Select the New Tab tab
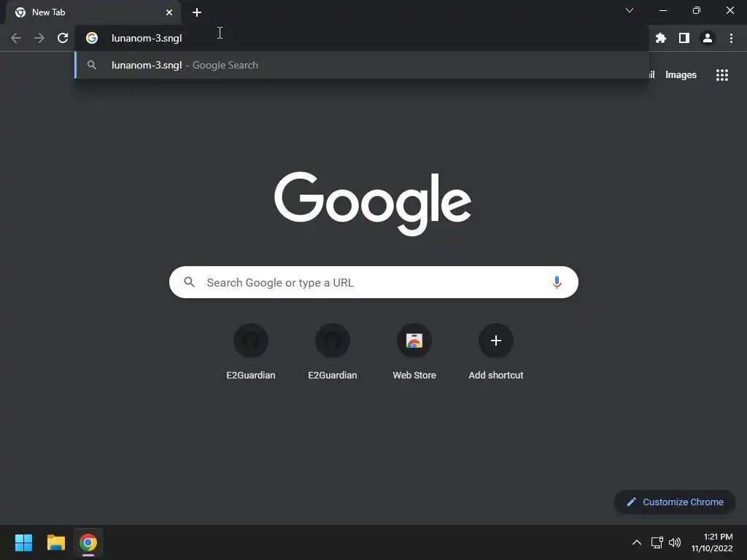Image resolution: width=747 pixels, height=560 pixels. (x=93, y=12)
